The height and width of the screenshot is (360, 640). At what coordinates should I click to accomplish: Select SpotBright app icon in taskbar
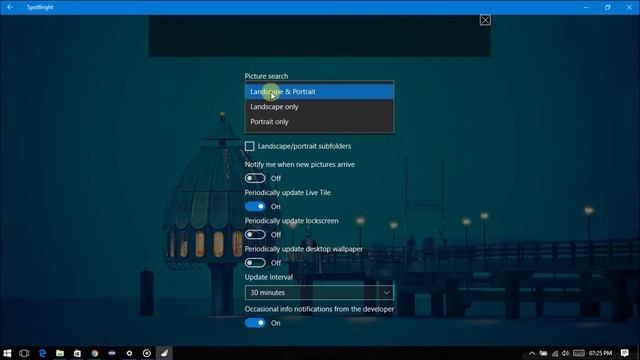point(164,353)
